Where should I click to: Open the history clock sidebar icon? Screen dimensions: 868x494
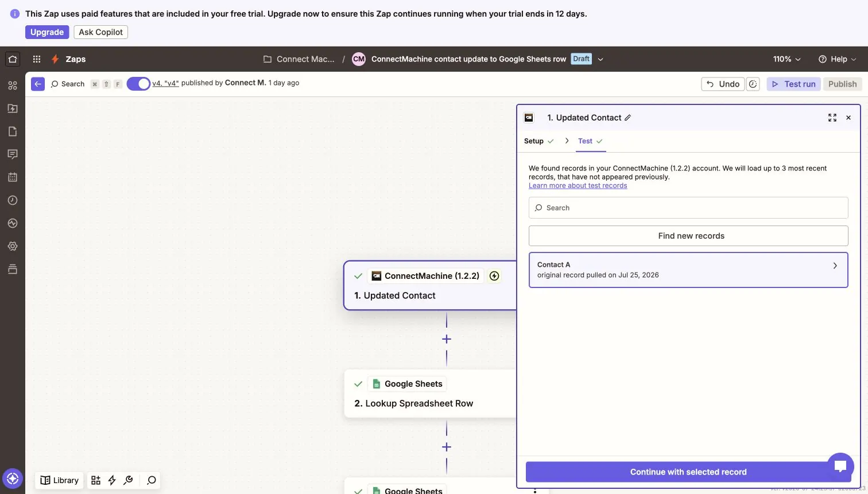point(13,200)
